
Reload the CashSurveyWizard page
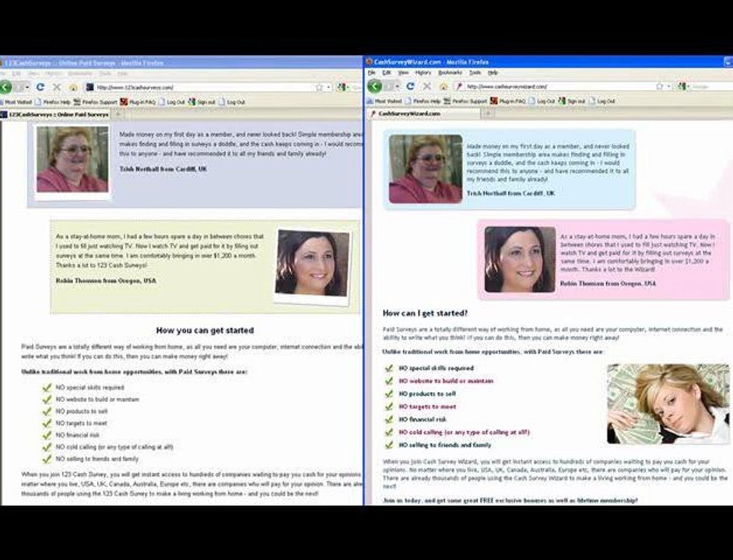410,86
